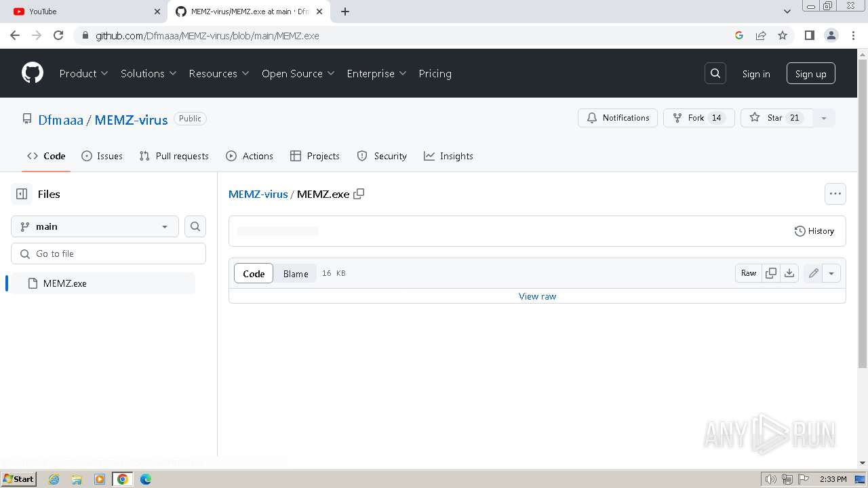Open Chrome's three-dot menu

(853, 35)
